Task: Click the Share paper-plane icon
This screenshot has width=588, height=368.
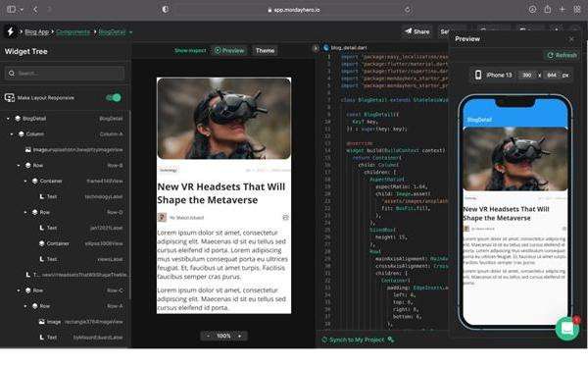Action: coord(409,31)
